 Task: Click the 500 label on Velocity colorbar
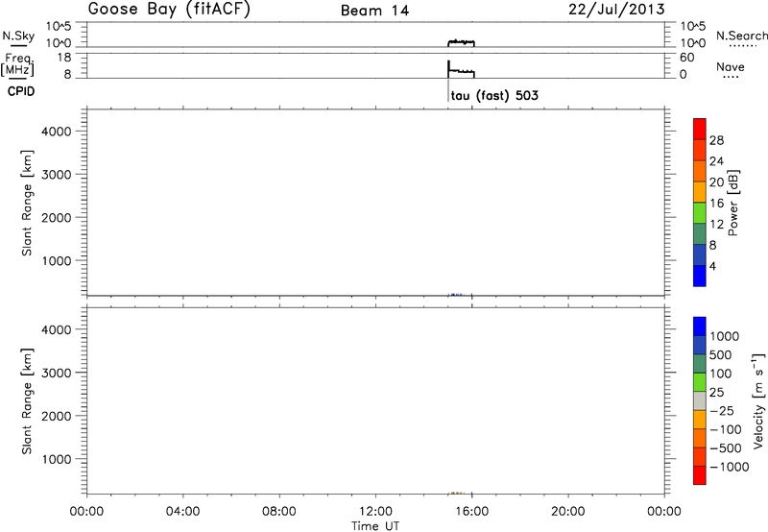[721, 354]
